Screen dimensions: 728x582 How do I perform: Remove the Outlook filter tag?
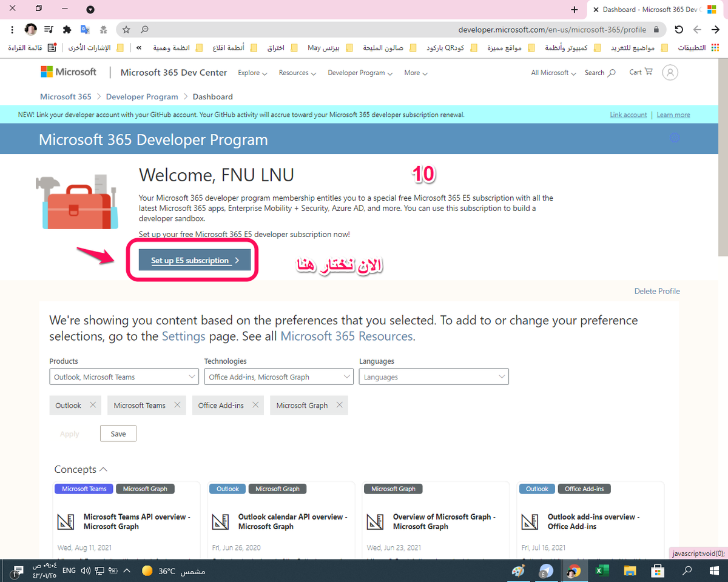pos(93,405)
